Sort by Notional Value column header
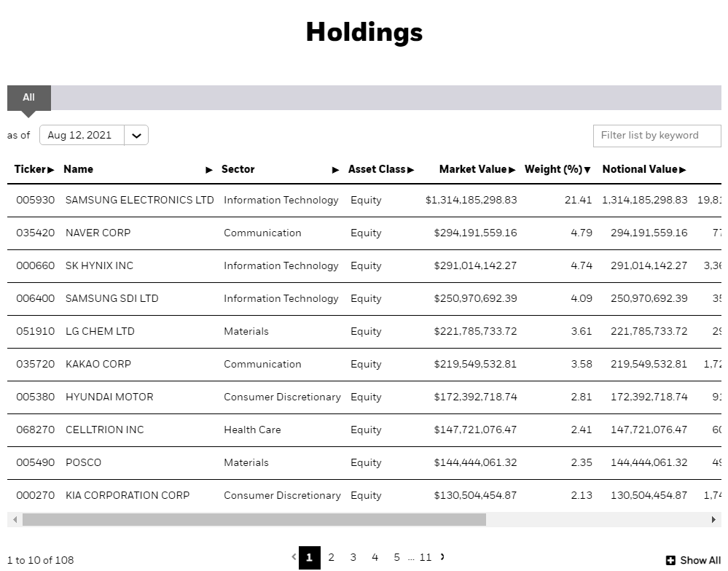 point(644,169)
